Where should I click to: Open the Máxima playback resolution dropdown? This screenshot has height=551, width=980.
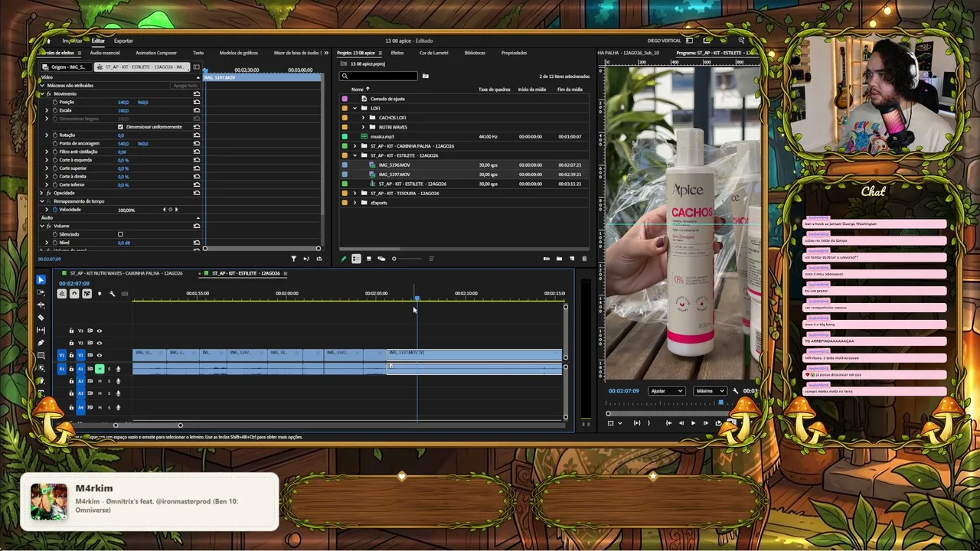click(710, 391)
